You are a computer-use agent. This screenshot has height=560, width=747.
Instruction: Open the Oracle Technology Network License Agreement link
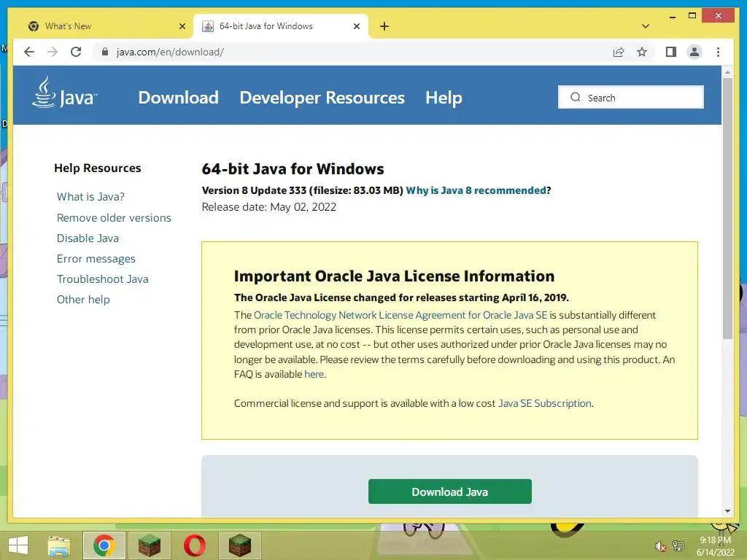pos(400,315)
